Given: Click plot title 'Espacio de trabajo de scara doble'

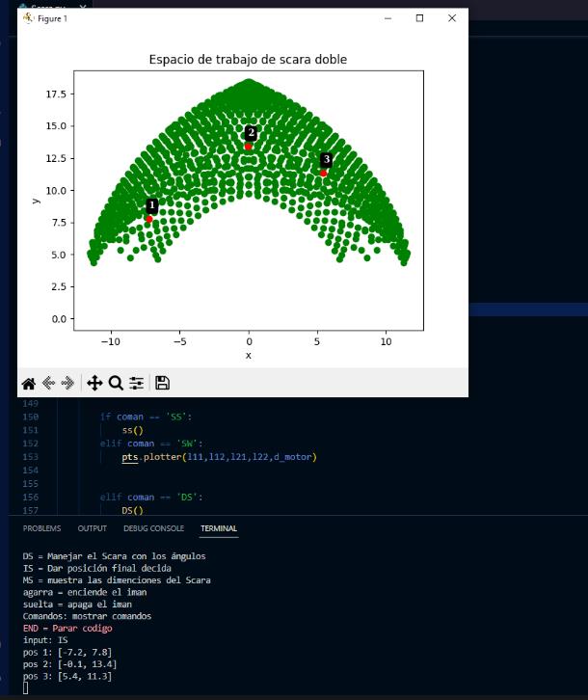Looking at the screenshot, I should 248,60.
